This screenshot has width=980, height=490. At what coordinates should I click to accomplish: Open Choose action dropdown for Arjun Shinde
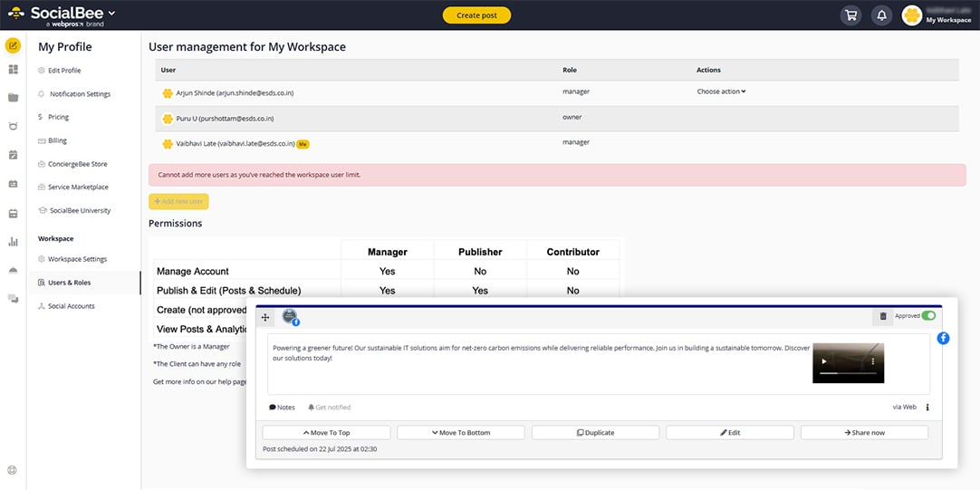click(721, 91)
